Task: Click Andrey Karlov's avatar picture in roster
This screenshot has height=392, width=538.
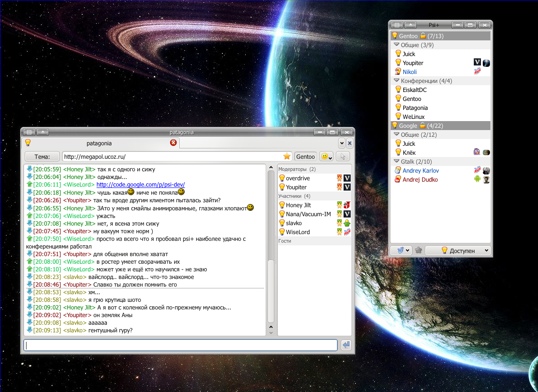Action: (x=486, y=170)
